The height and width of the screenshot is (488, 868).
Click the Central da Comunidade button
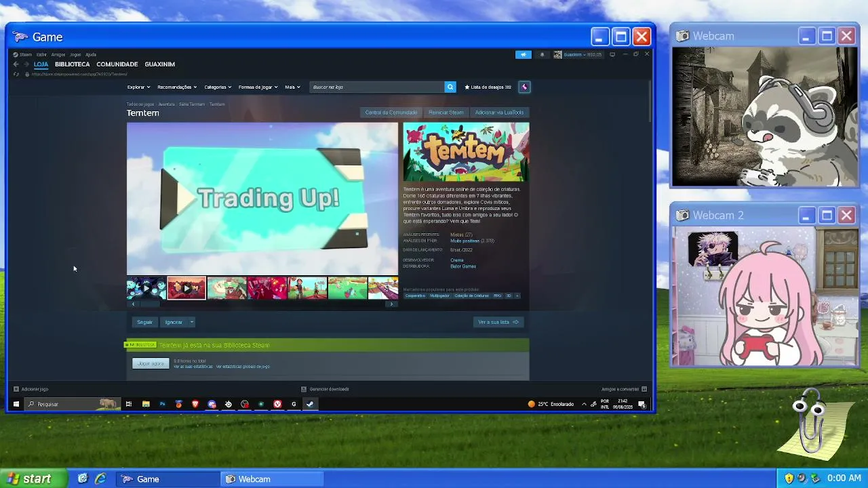coord(391,113)
